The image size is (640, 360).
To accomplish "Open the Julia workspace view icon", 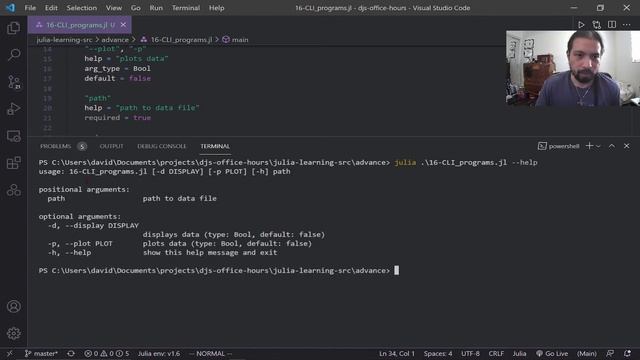I will click(x=13, y=190).
